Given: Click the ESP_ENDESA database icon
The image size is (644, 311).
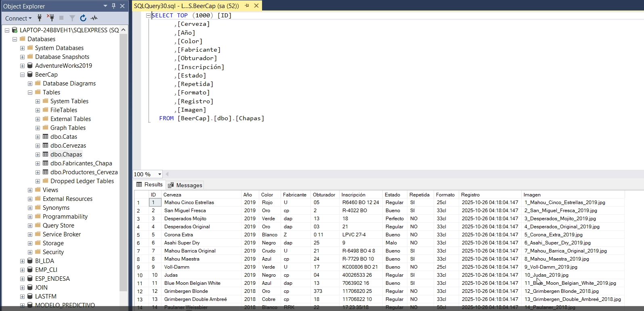Looking at the screenshot, I should tap(30, 278).
